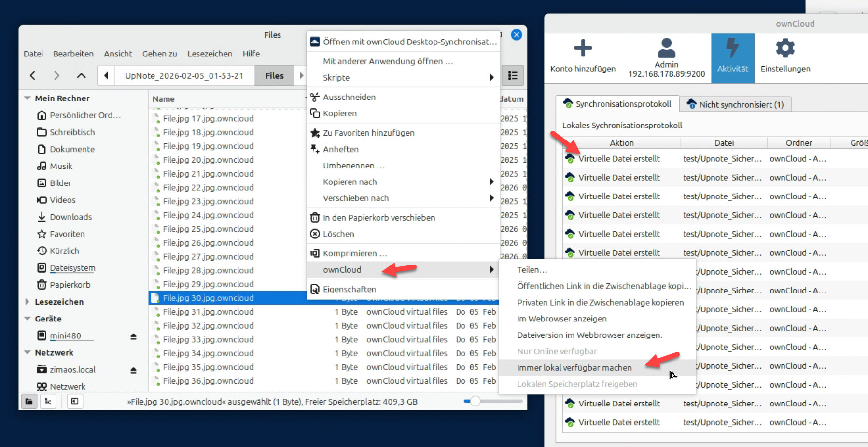Switch to Nicht synchronisiert (1) tab
The width and height of the screenshot is (868, 447).
(736, 104)
